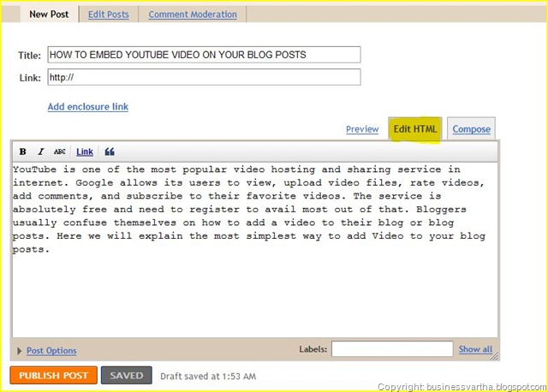Viewport: 548px width, 392px height.
Task: Run spell check with the ABC icon
Action: tap(59, 151)
